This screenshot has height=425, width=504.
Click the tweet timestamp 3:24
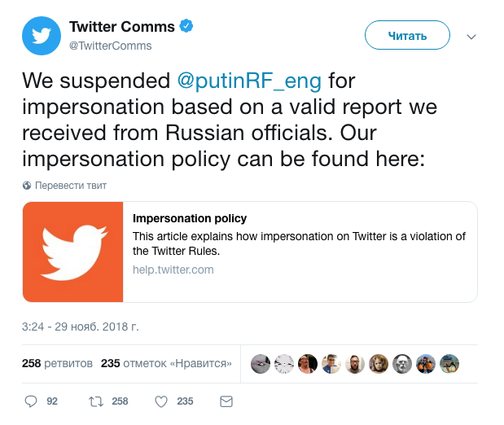click(81, 326)
